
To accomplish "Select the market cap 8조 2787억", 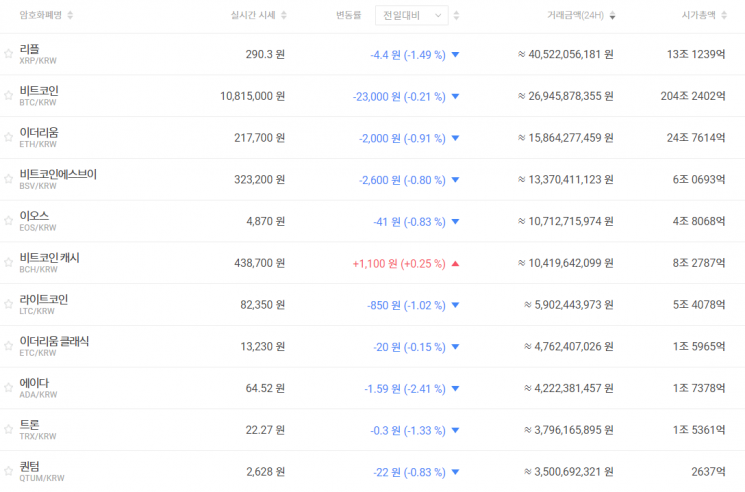I will tap(699, 264).
